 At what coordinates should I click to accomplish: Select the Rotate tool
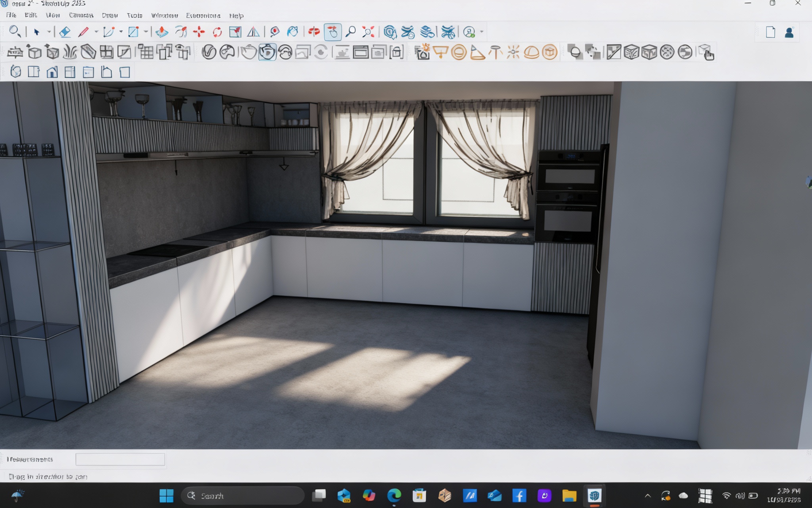pyautogui.click(x=217, y=32)
